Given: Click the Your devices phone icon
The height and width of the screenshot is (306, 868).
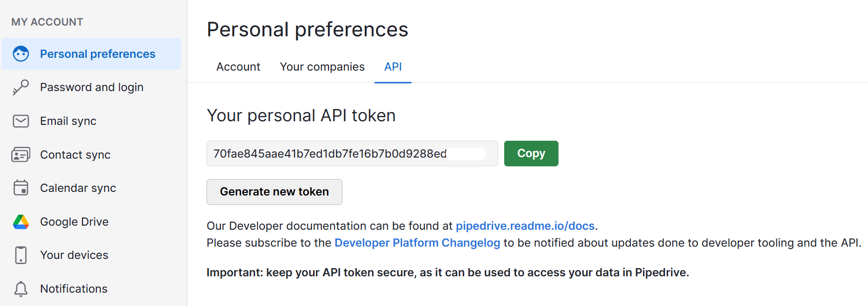Looking at the screenshot, I should [x=20, y=255].
